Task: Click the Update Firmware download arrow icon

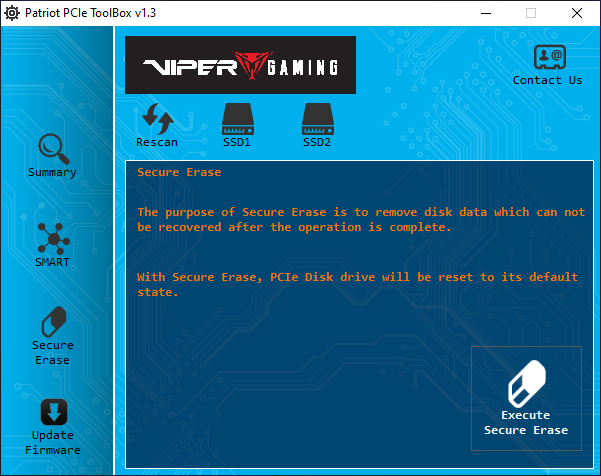Action: pos(52,412)
